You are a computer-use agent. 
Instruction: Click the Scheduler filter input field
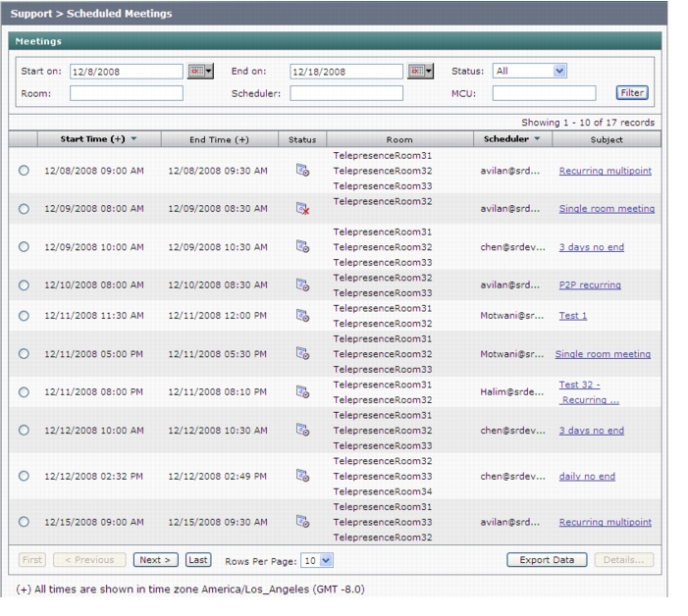point(346,93)
